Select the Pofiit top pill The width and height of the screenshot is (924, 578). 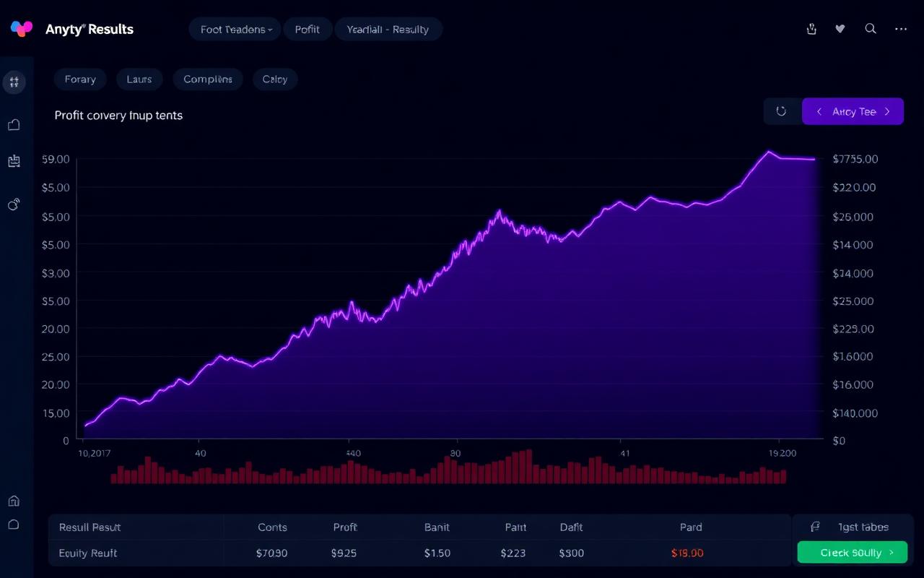(307, 29)
